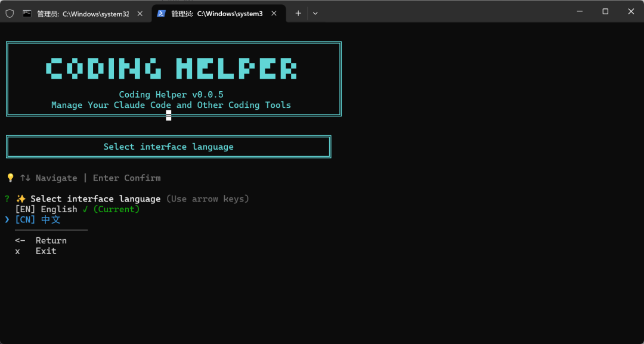Switch to the first Command Prompt tab
The width and height of the screenshot is (644, 344).
(x=82, y=14)
